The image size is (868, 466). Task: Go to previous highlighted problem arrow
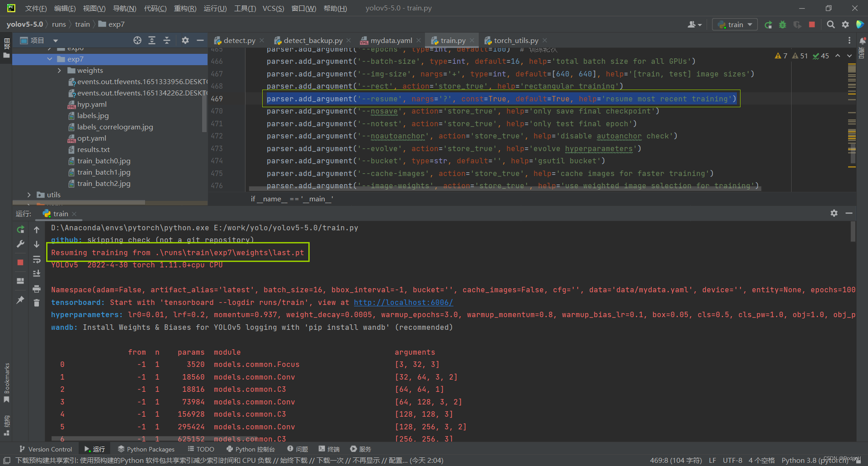838,56
